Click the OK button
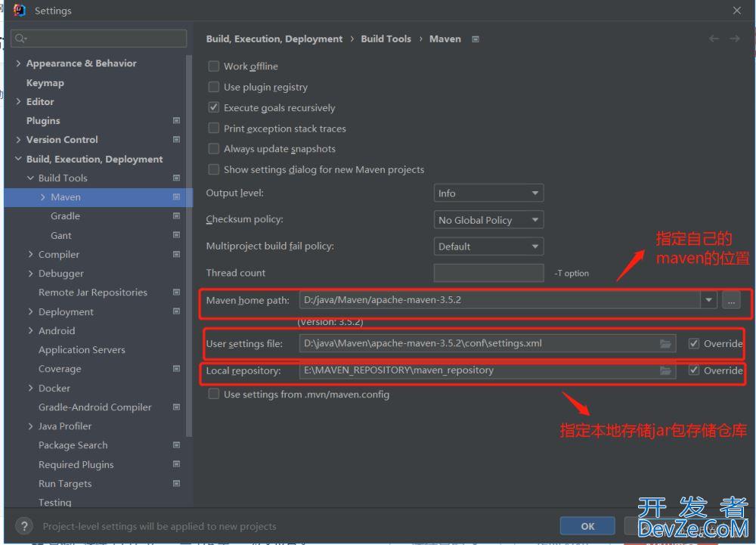Viewport: 756px width, 545px height. click(x=587, y=526)
